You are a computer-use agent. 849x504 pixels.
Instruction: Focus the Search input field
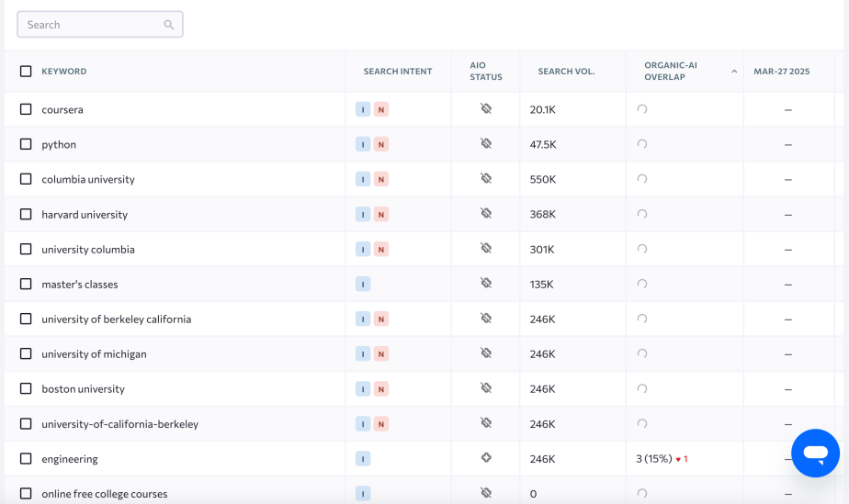coord(92,25)
